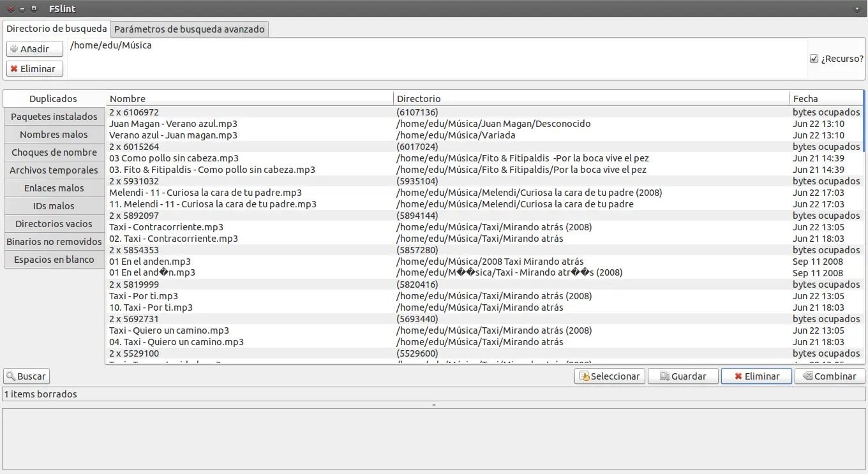Image resolution: width=868 pixels, height=474 pixels.
Task: Click the save icon on Guardar
Action: point(665,376)
